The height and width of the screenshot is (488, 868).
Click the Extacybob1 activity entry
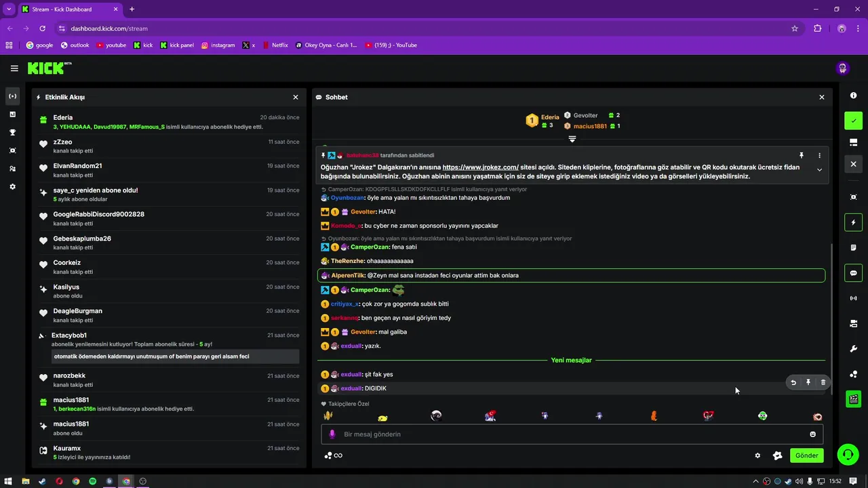coord(169,348)
